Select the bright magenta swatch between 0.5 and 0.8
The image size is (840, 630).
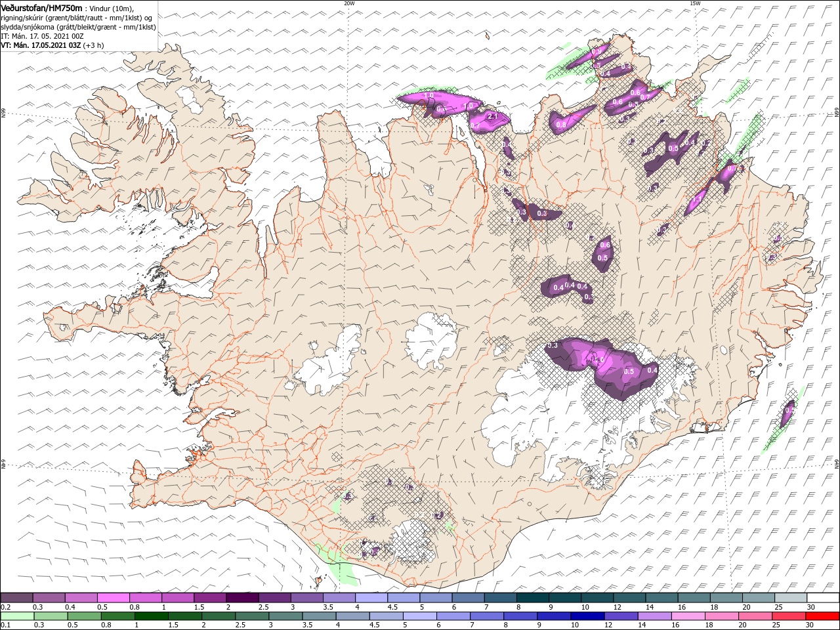pos(113,598)
